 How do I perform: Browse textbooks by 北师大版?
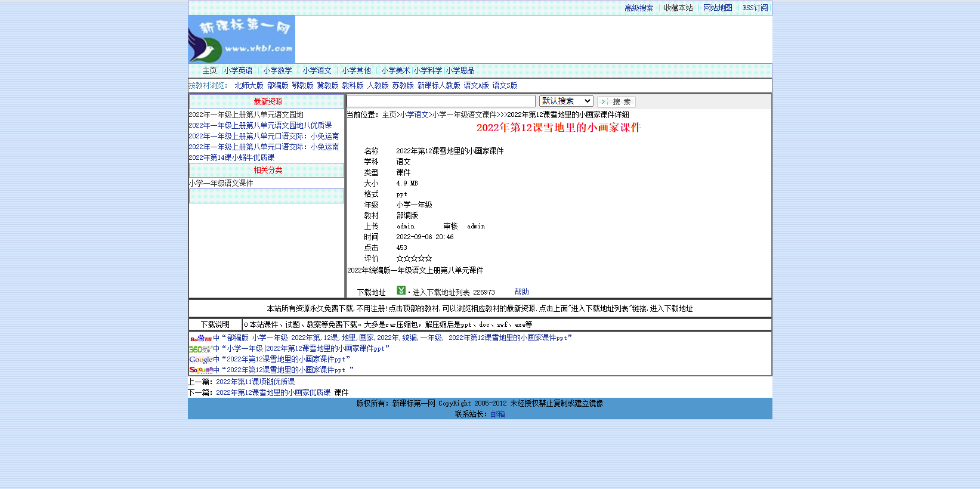(x=249, y=86)
